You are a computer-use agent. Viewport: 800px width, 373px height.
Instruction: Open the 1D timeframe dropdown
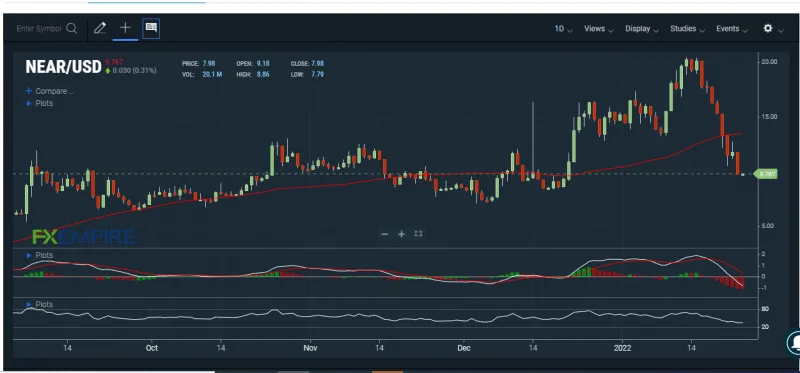pyautogui.click(x=563, y=29)
